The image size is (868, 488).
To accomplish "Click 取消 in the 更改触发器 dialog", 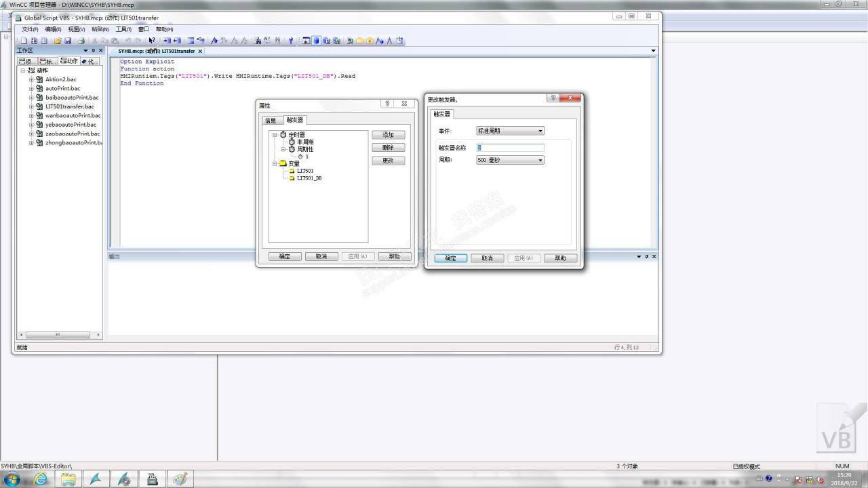I will click(487, 258).
